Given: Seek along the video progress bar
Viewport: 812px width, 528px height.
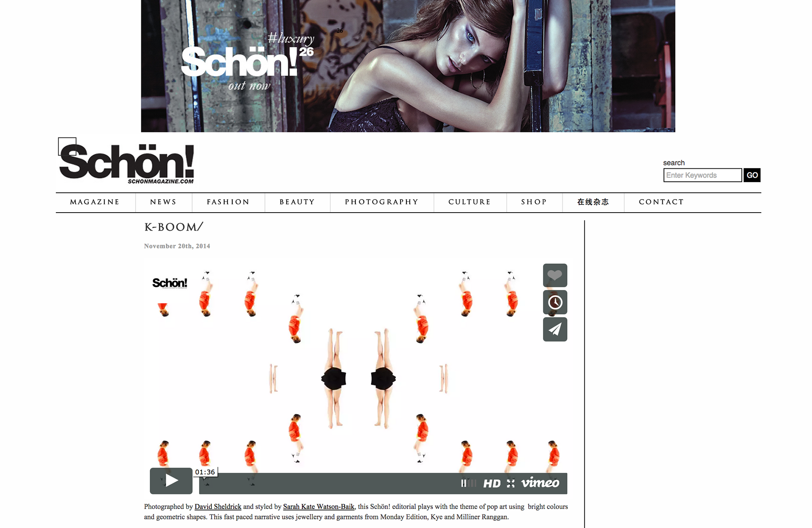Looking at the screenshot, I should click(x=330, y=483).
